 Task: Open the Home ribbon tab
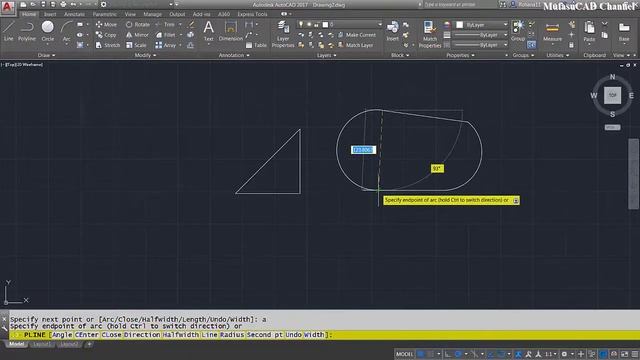coord(29,14)
